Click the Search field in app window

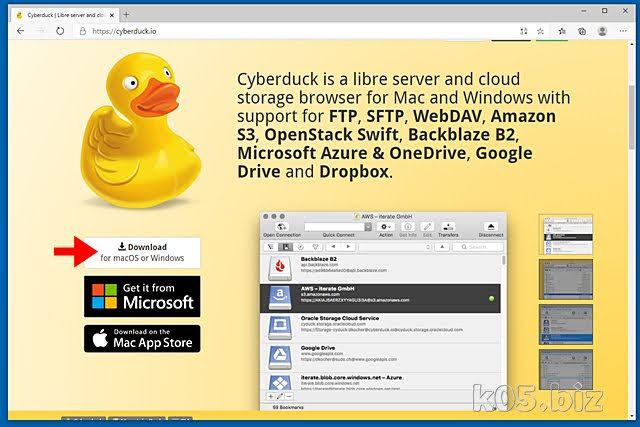(479, 247)
